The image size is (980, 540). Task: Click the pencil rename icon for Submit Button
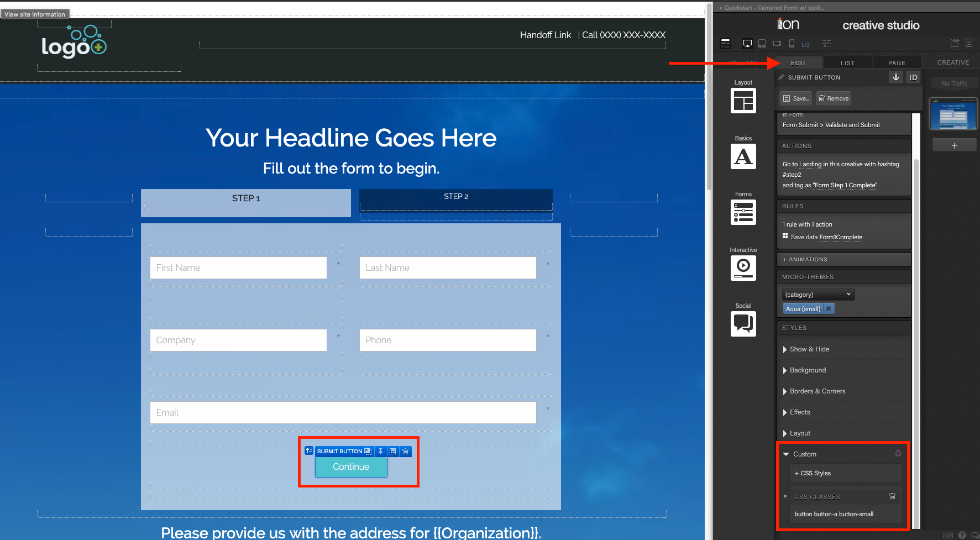[x=781, y=77]
